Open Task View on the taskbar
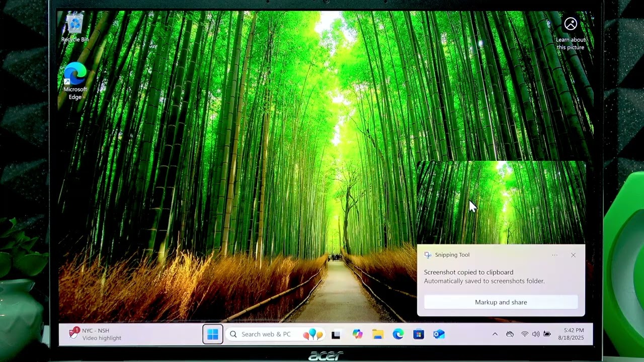The width and height of the screenshot is (644, 362). (x=336, y=334)
